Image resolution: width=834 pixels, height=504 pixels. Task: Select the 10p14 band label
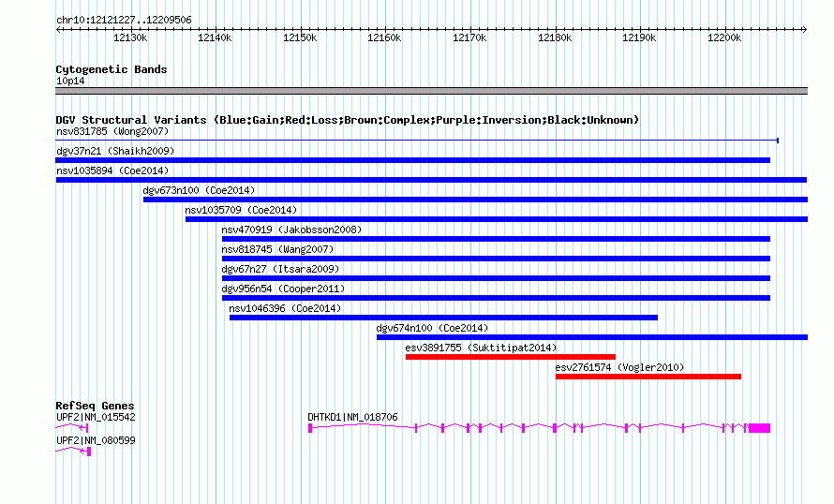pyautogui.click(x=70, y=81)
